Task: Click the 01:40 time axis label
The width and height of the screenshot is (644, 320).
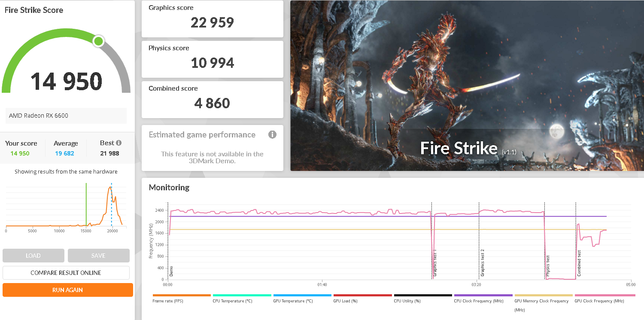Action: [x=322, y=284]
